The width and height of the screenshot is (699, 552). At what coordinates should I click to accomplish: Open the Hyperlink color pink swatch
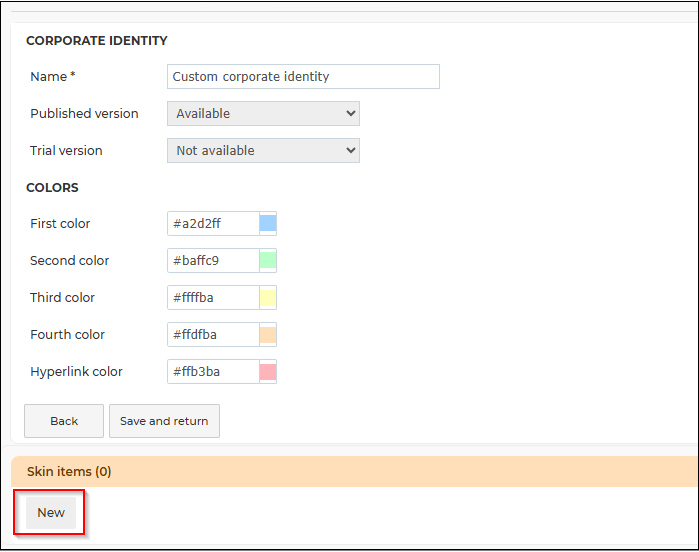click(x=268, y=371)
